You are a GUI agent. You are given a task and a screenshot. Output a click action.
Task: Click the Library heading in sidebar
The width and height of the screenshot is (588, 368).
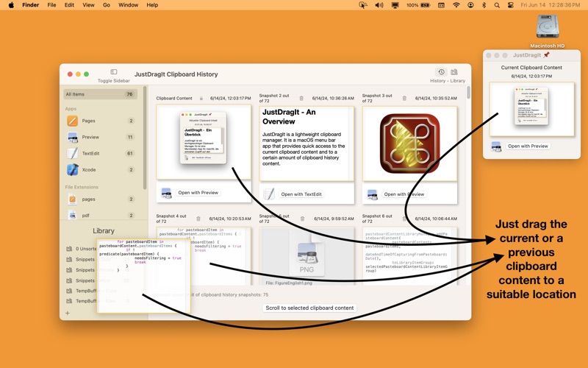point(104,231)
